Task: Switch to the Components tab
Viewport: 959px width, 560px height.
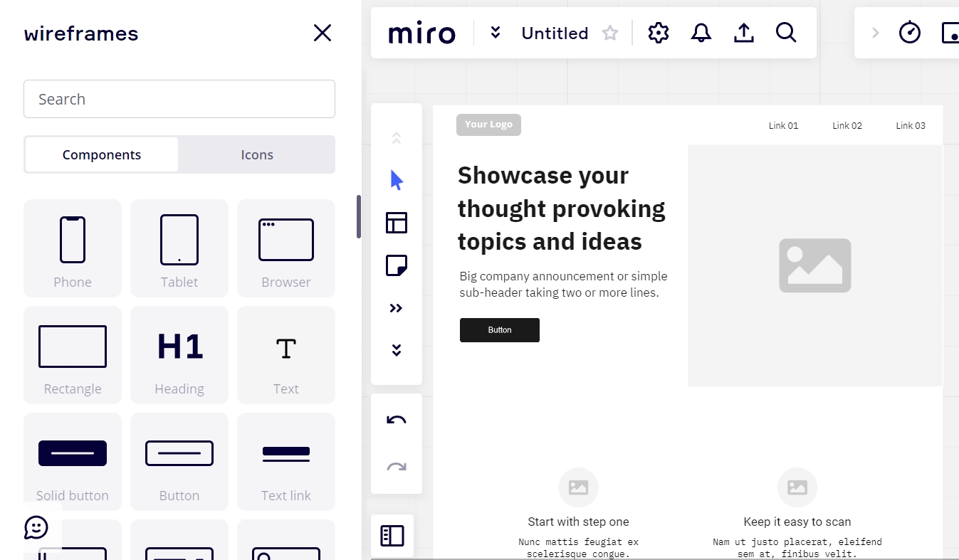Action: point(102,154)
